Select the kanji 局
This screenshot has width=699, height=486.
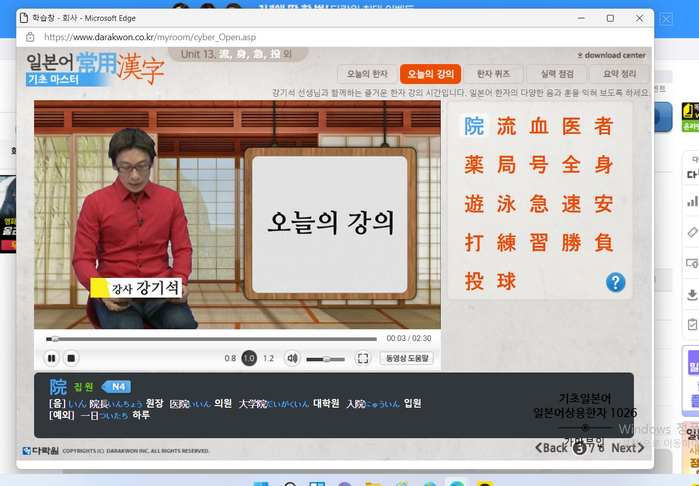506,165
